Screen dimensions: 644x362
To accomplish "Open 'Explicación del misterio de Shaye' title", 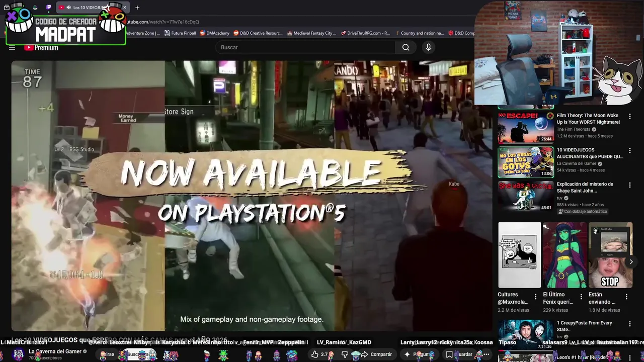I will click(585, 187).
